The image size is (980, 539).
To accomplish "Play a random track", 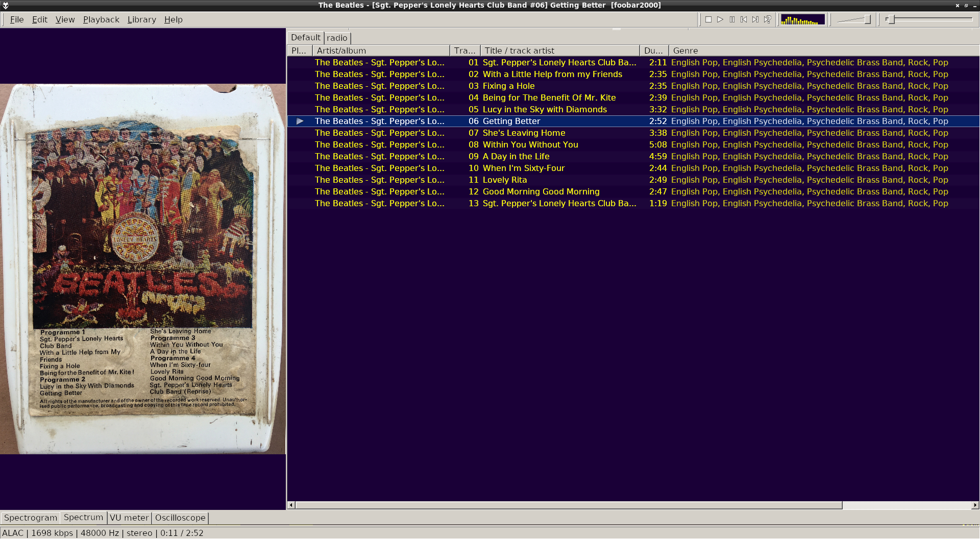I will [767, 19].
